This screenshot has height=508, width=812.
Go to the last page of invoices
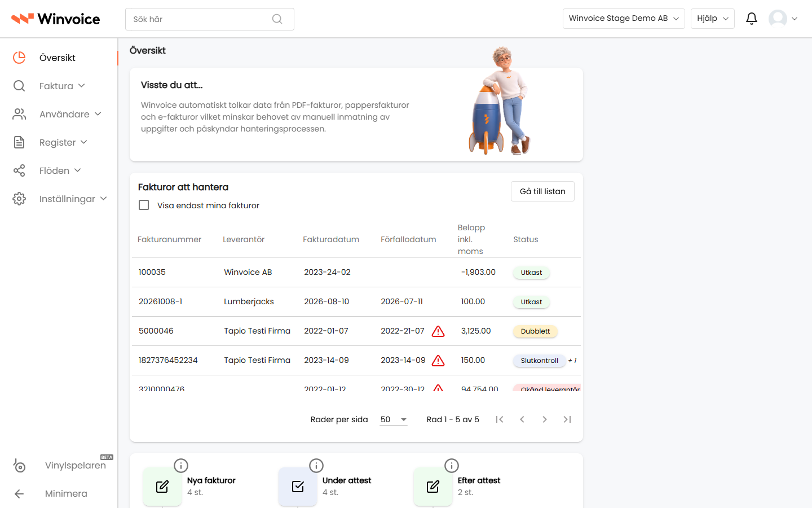[x=567, y=419]
